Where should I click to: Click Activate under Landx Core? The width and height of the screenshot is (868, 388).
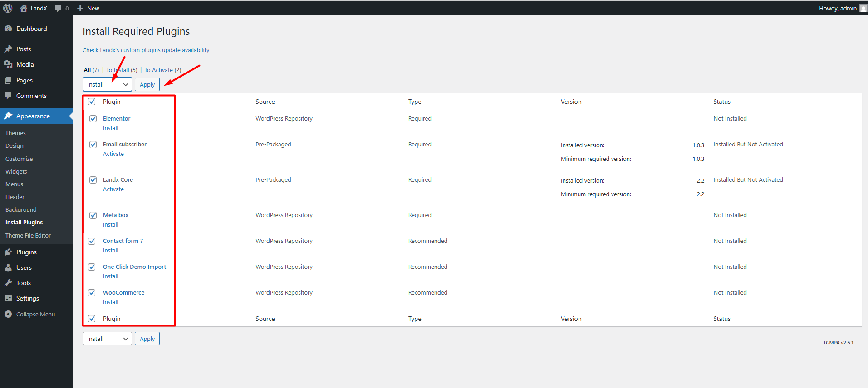[x=113, y=189]
